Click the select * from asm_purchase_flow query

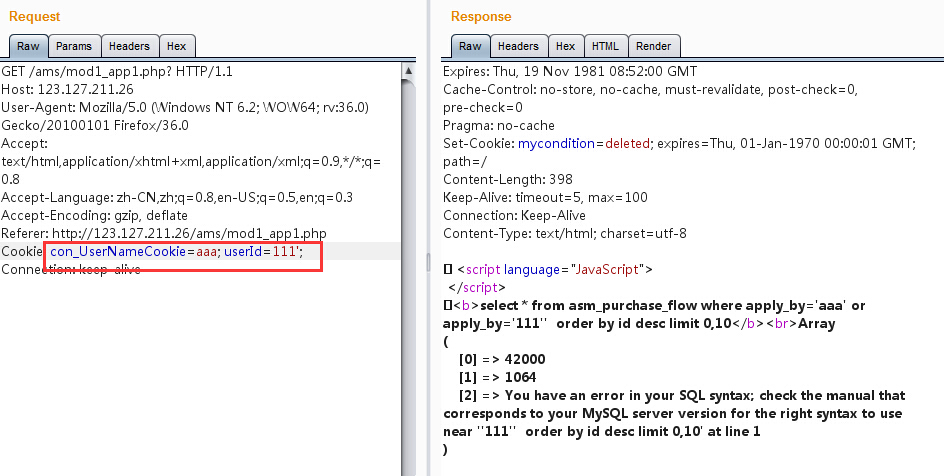[x=654, y=314]
